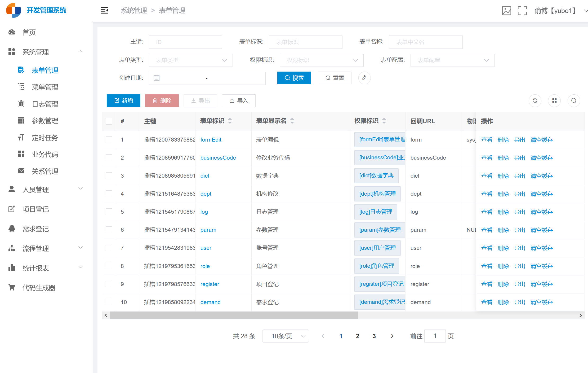Image resolution: width=588 pixels, height=373 pixels.
Task: Click the image/theme icon in header
Action: (x=506, y=11)
